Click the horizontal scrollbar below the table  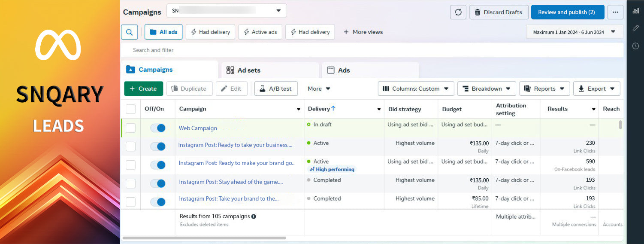pyautogui.click(x=204, y=238)
